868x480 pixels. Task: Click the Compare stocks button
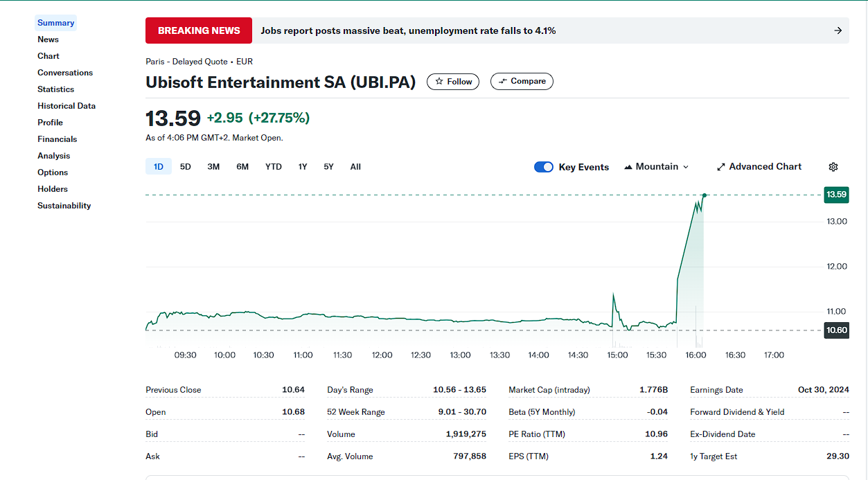click(x=522, y=82)
